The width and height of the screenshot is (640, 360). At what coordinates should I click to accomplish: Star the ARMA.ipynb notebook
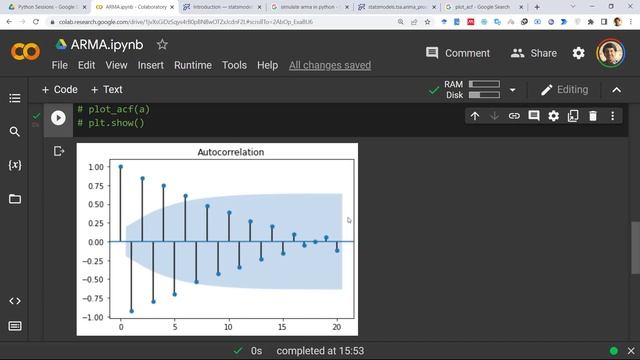162,44
